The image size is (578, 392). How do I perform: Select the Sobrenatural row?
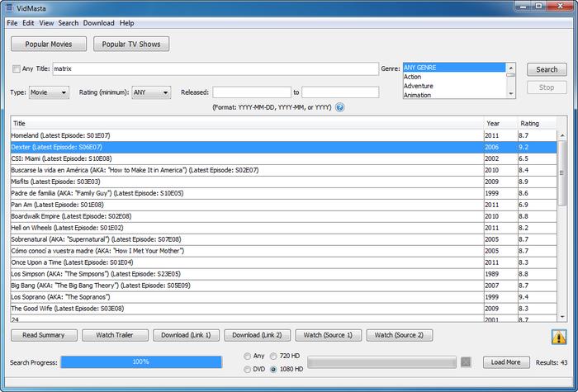[x=284, y=239]
